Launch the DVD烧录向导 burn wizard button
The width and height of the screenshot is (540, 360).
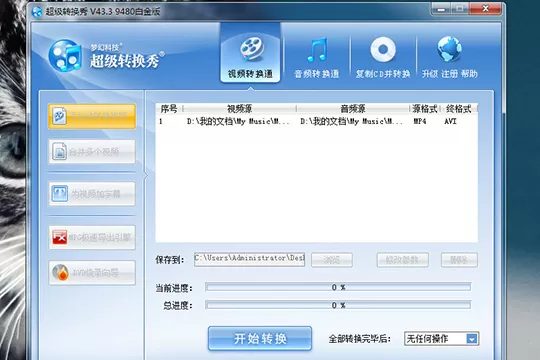click(92, 273)
